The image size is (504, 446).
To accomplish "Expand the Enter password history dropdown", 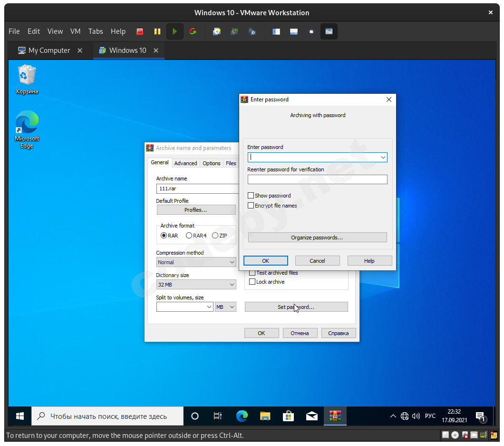I will 383,157.
